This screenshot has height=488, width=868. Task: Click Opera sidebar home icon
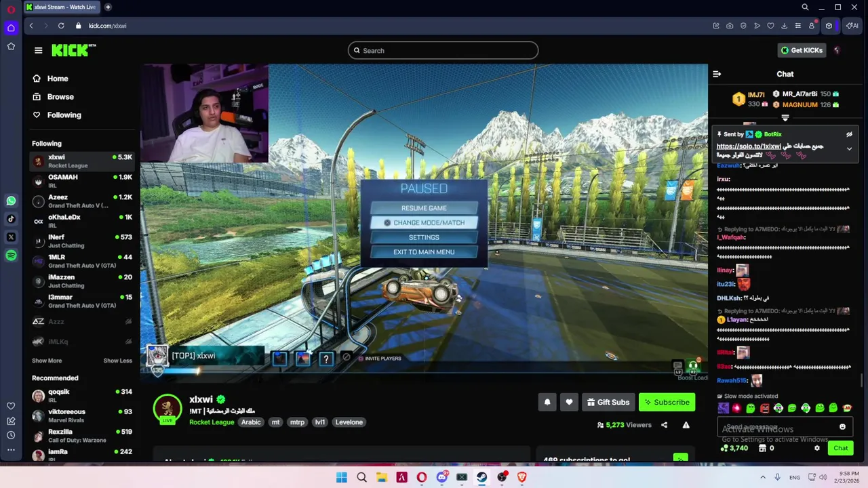pos(11,28)
